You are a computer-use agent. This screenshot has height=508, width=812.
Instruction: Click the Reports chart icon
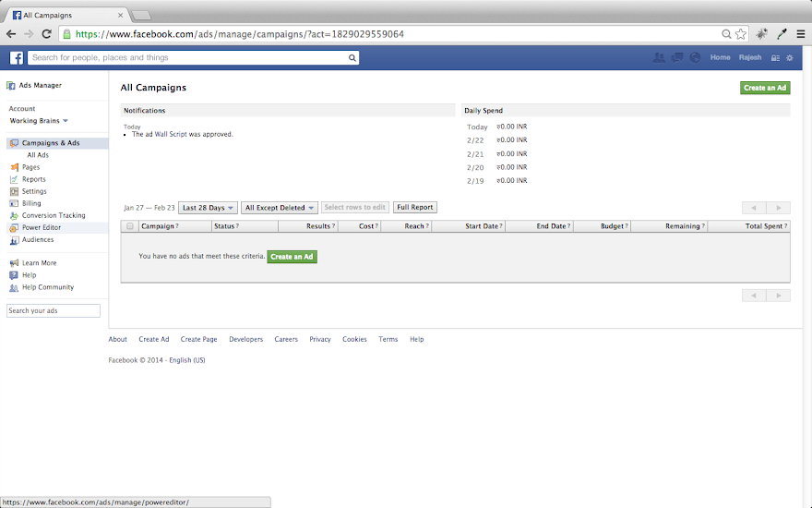click(14, 179)
